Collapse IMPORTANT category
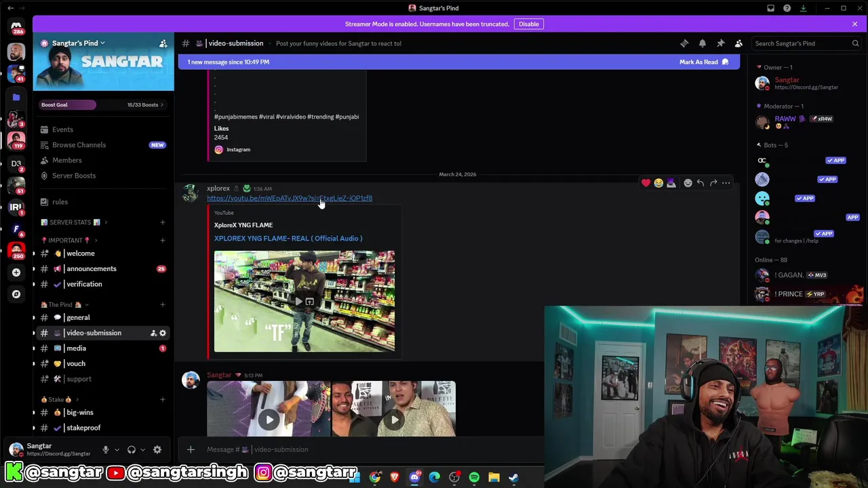 click(x=69, y=240)
